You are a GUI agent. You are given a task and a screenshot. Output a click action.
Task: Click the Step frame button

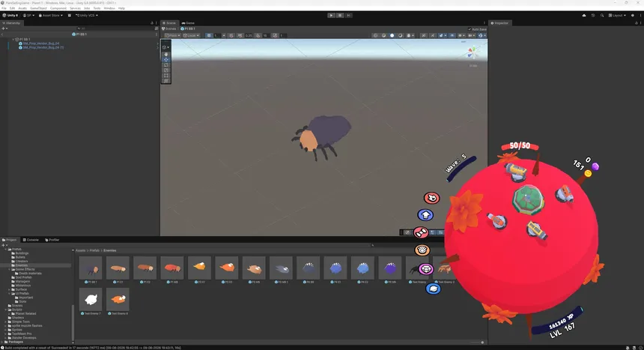tap(348, 15)
